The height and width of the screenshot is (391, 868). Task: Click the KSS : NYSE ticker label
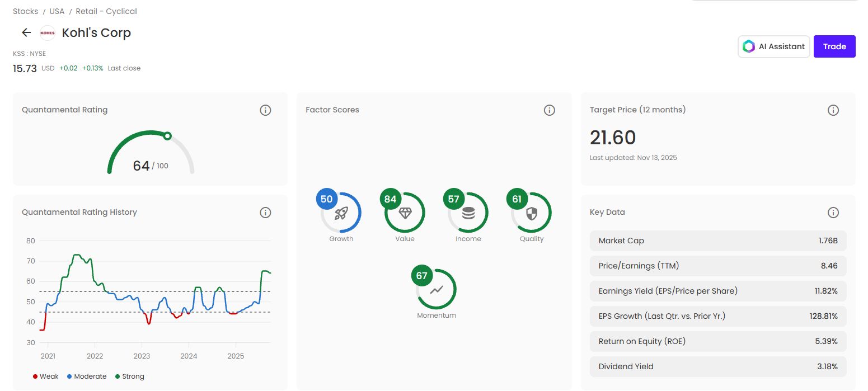coord(29,54)
